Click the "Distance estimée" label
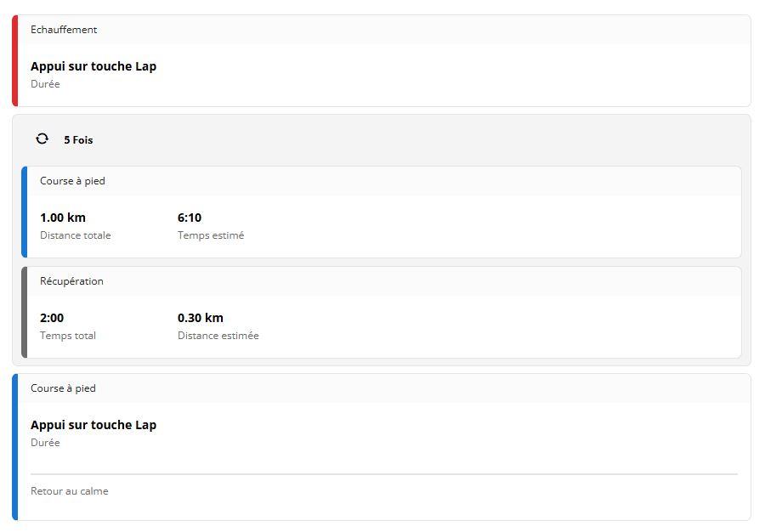Image resolution: width=765 pixels, height=532 pixels. 218,336
